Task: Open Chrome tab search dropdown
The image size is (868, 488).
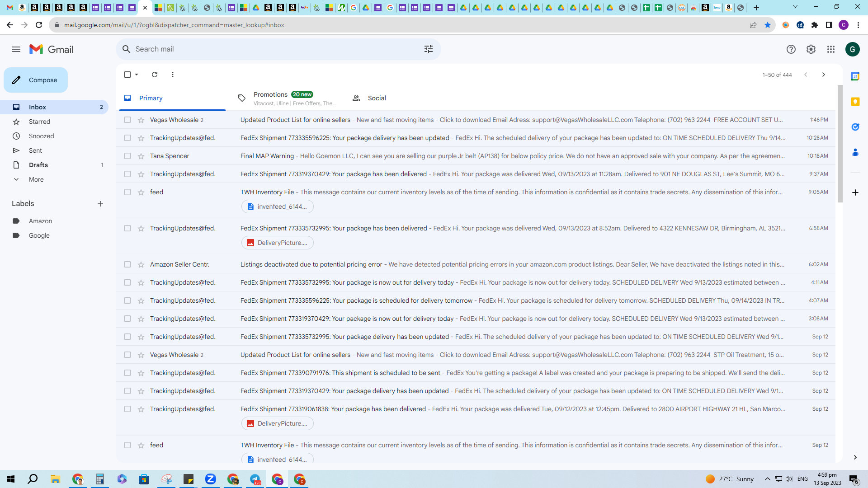Action: pyautogui.click(x=795, y=7)
